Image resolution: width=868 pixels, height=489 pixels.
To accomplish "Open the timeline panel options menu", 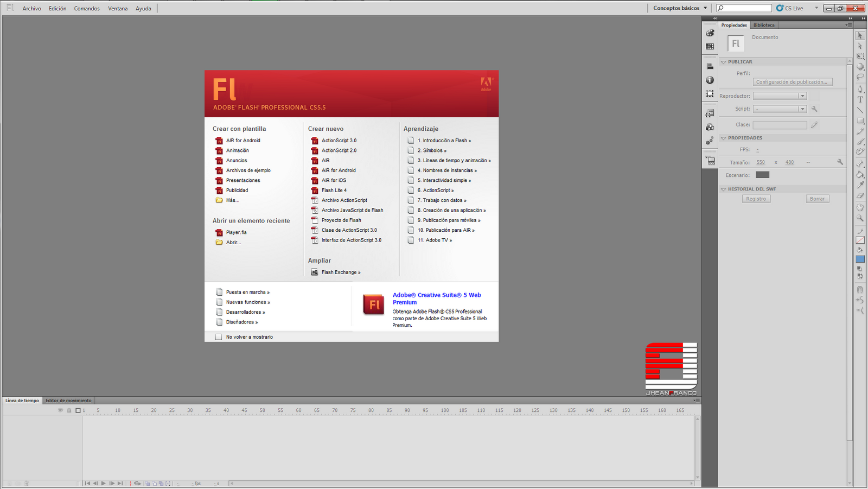I will [697, 400].
